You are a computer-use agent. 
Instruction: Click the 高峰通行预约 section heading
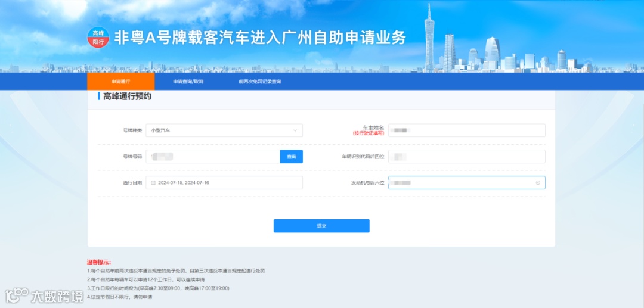click(x=128, y=97)
